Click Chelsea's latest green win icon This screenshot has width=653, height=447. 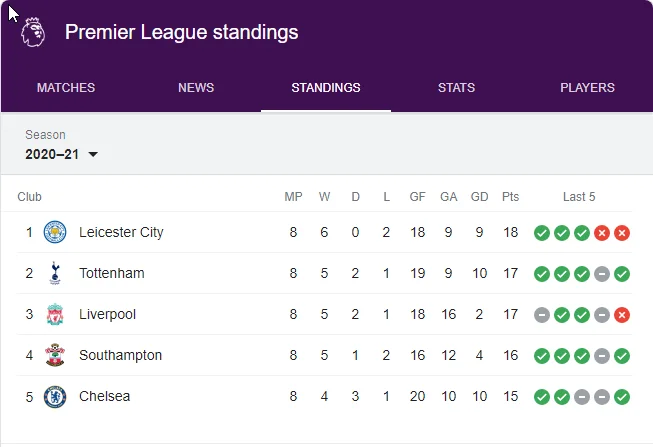point(622,397)
